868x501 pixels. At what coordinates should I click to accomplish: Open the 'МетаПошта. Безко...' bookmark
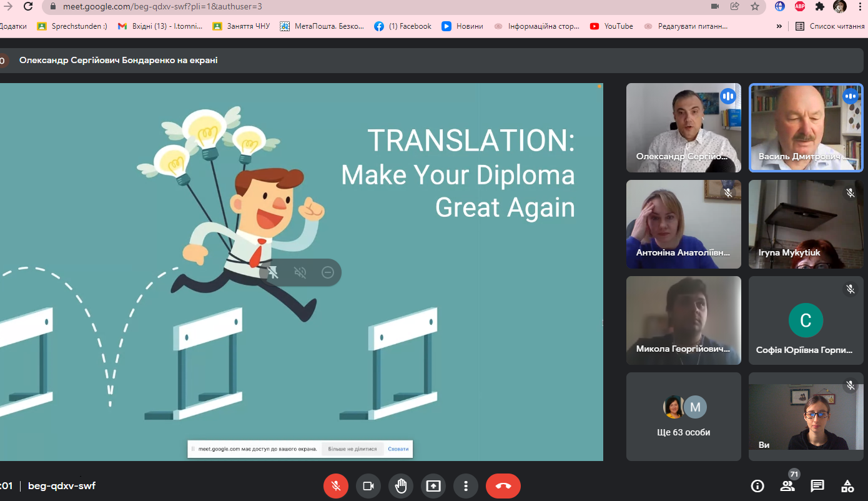click(x=322, y=26)
